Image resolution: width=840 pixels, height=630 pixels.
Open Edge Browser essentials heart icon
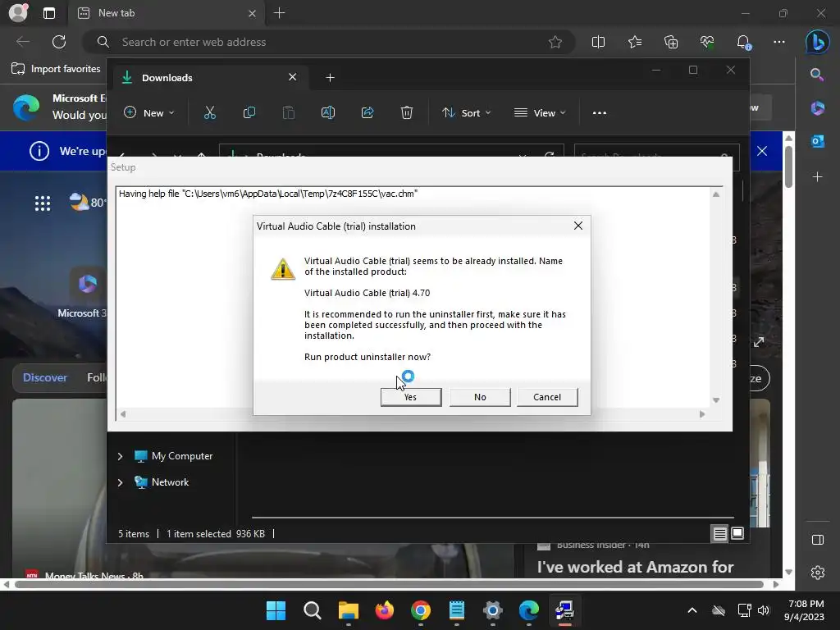point(707,42)
